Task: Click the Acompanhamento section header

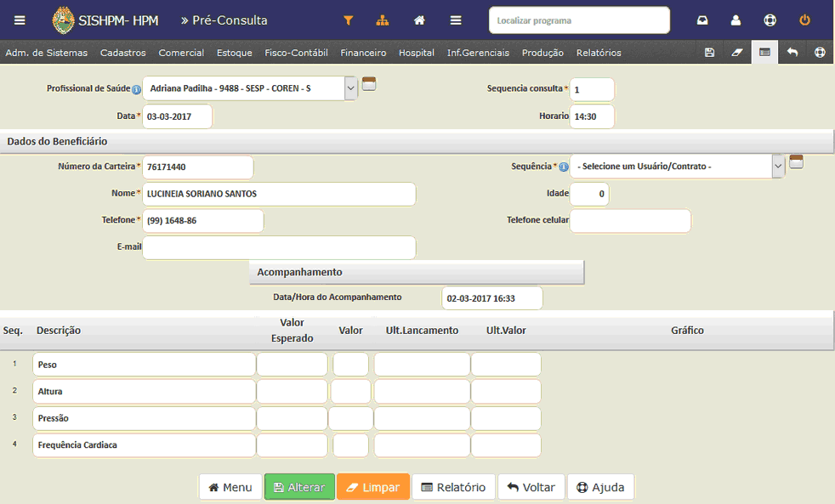Action: coord(417,272)
